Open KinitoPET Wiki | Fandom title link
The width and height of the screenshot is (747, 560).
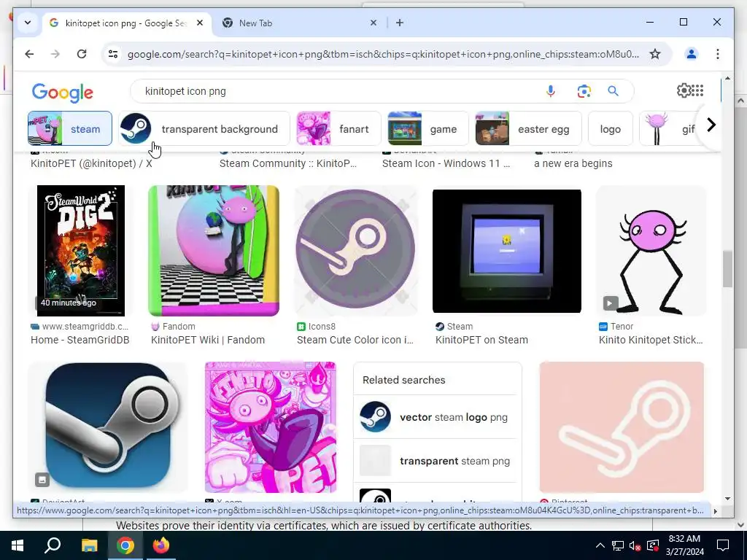click(208, 340)
